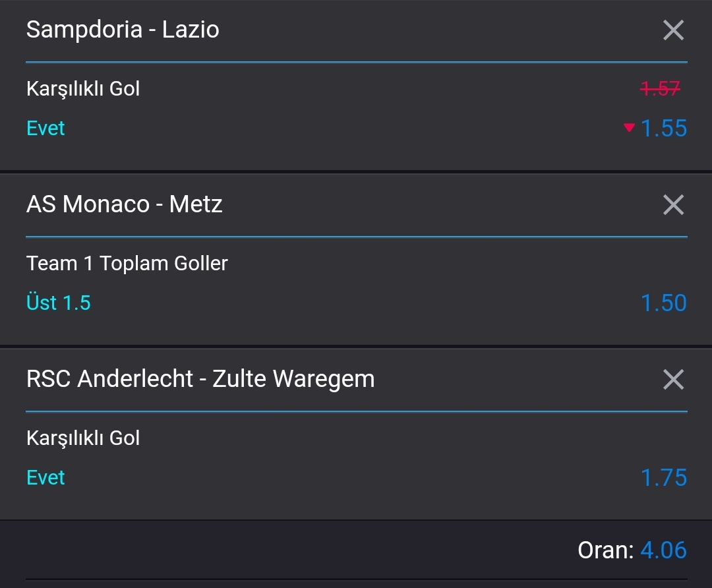Select the Evet pick under Anderlecht match

point(45,478)
